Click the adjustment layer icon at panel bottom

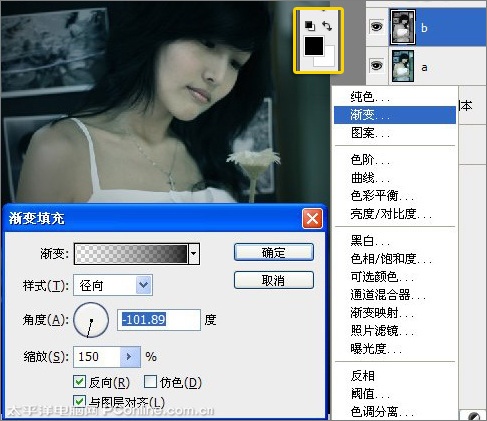pyautogui.click(x=474, y=416)
